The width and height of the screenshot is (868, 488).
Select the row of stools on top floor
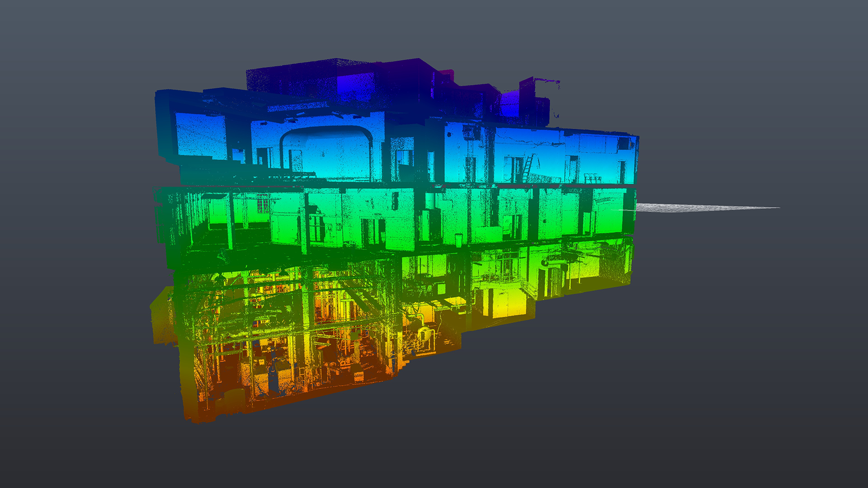pyautogui.click(x=592, y=178)
